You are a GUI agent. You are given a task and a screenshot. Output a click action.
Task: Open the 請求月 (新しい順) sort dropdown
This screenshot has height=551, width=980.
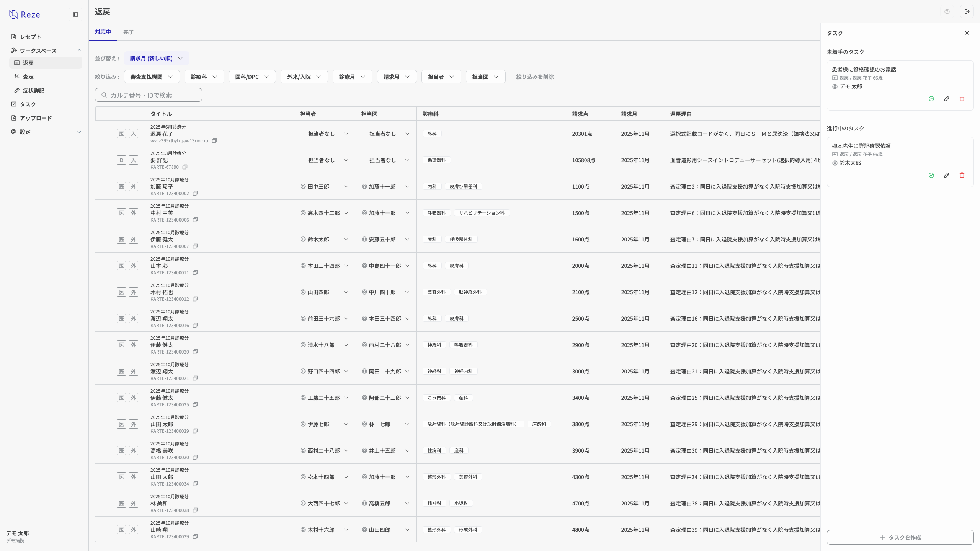tap(156, 58)
